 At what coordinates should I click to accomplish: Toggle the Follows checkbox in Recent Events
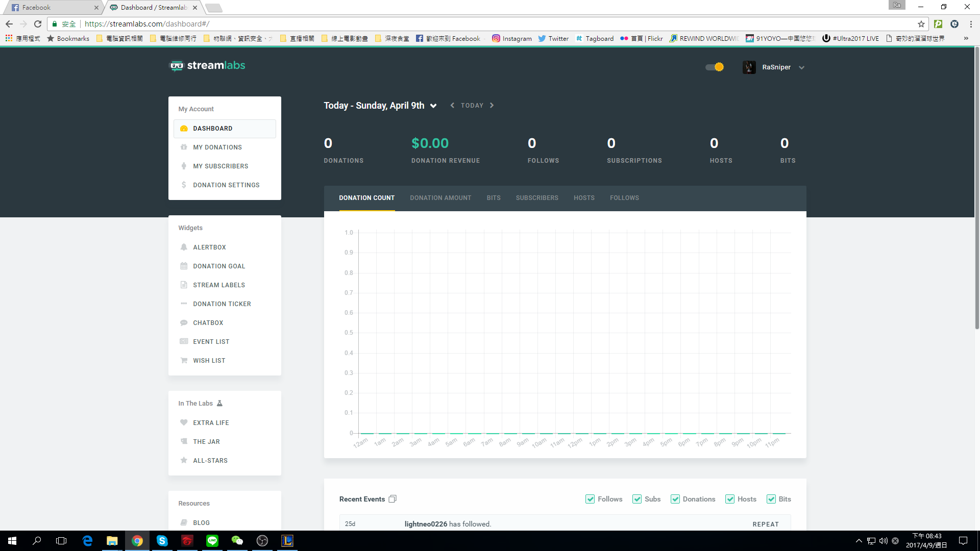pos(590,499)
